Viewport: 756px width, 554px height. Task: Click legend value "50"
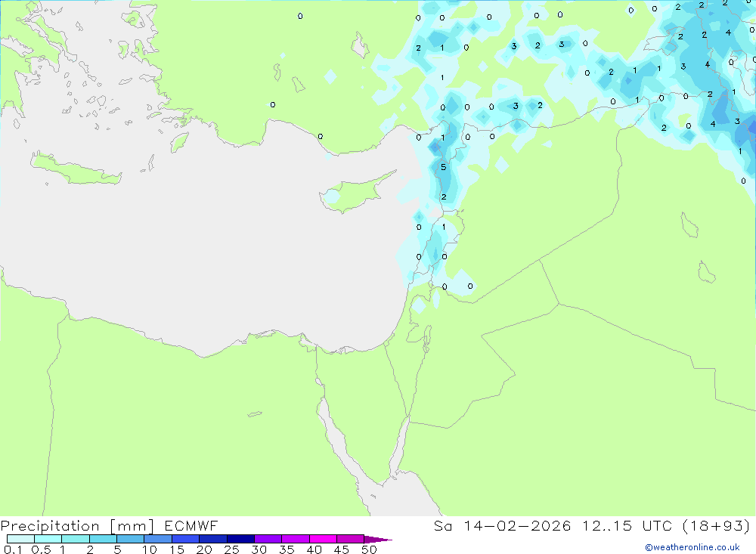[369, 549]
